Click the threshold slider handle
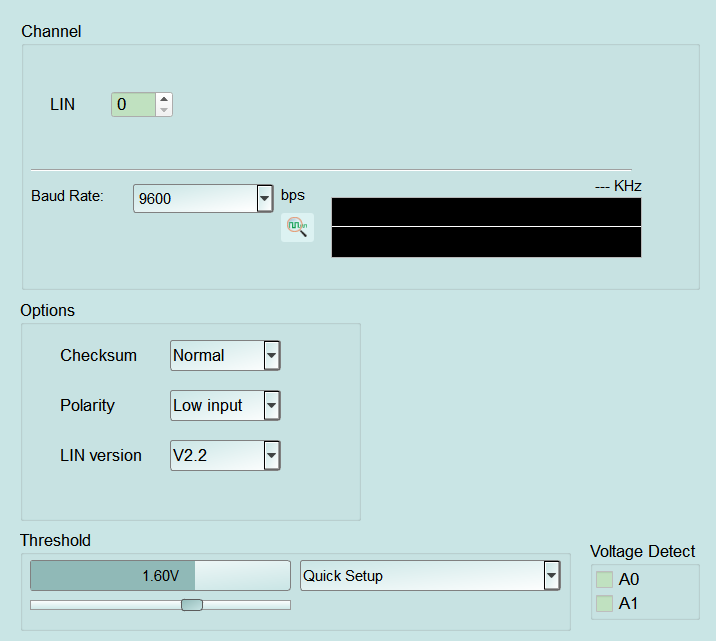The height and width of the screenshot is (641, 716). 192,605
